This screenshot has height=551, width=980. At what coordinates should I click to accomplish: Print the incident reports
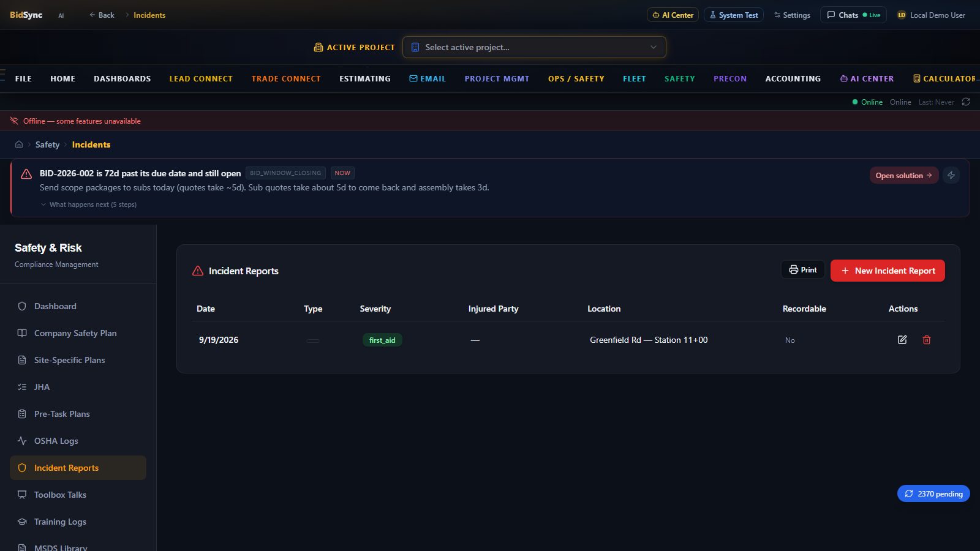coord(803,270)
